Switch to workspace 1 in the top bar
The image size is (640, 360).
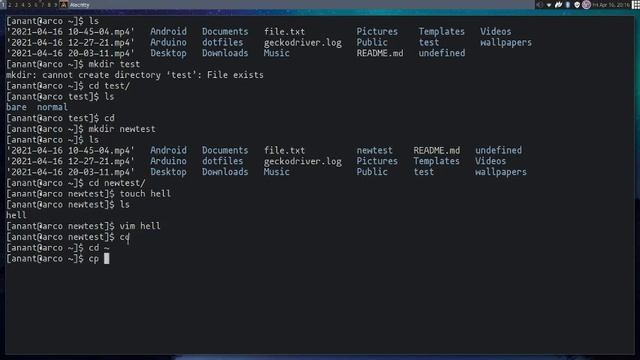3,5
